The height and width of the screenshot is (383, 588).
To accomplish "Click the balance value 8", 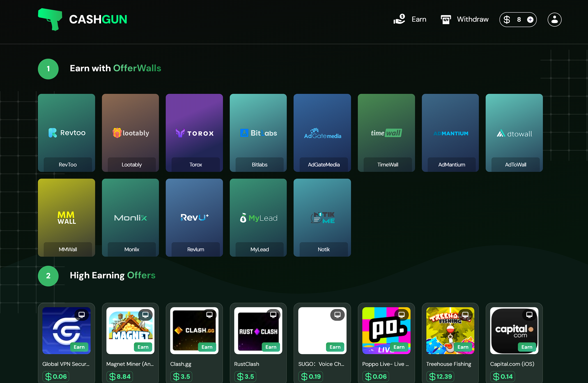I will (x=519, y=20).
